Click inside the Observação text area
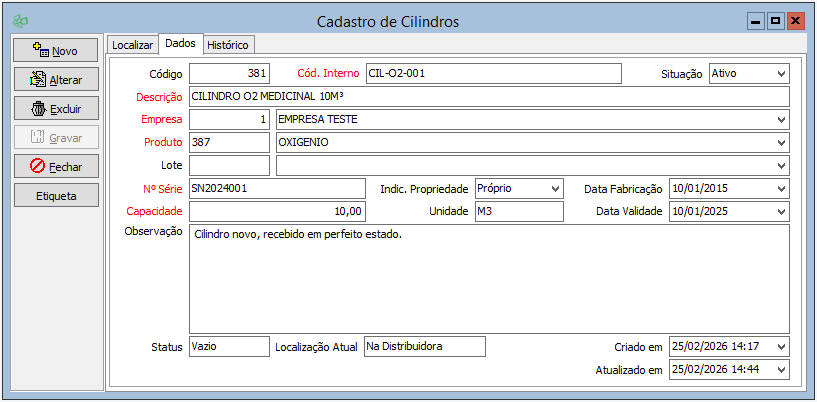 click(488, 278)
